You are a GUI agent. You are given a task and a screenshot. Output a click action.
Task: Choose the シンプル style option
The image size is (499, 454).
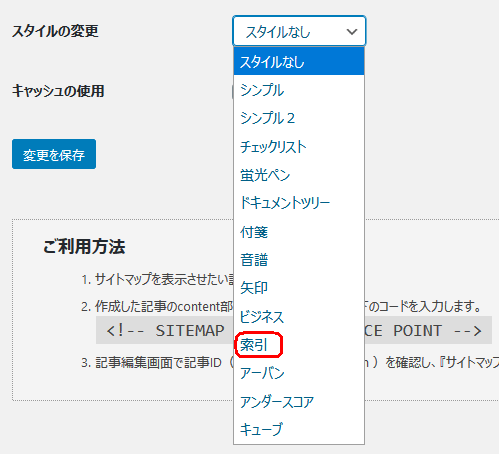click(299, 90)
